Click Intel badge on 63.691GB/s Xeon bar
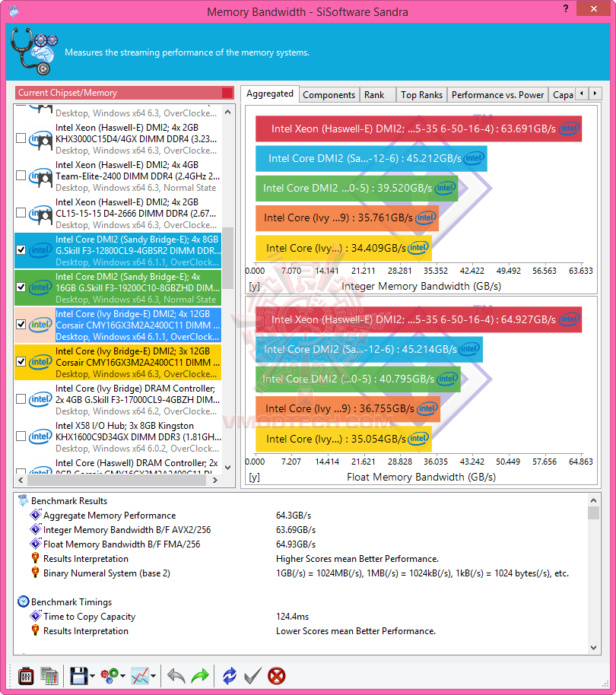 coord(569,129)
